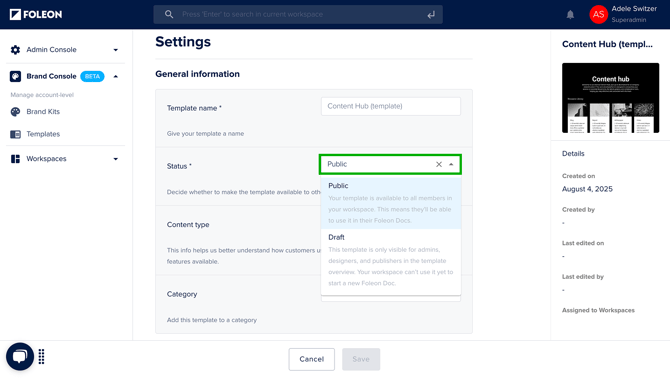
Task: Click the 'Details' heading in right panel
Action: pyautogui.click(x=573, y=154)
